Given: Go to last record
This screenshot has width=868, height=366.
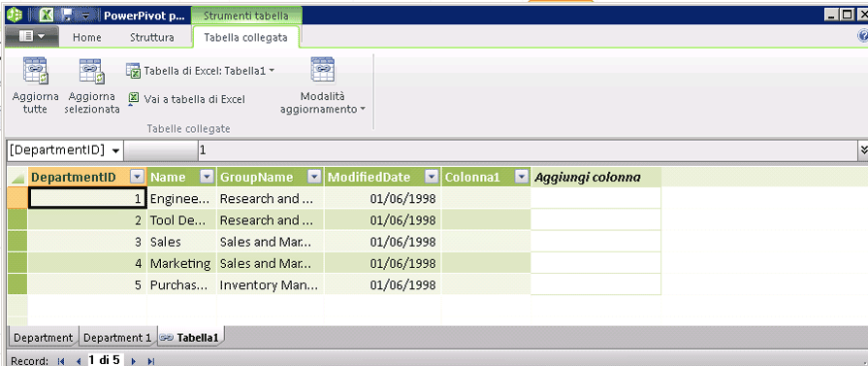Looking at the screenshot, I should click(150, 361).
